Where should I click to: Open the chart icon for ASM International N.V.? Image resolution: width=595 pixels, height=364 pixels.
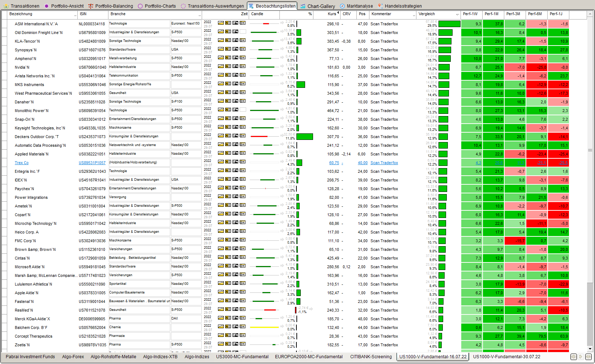221,23
